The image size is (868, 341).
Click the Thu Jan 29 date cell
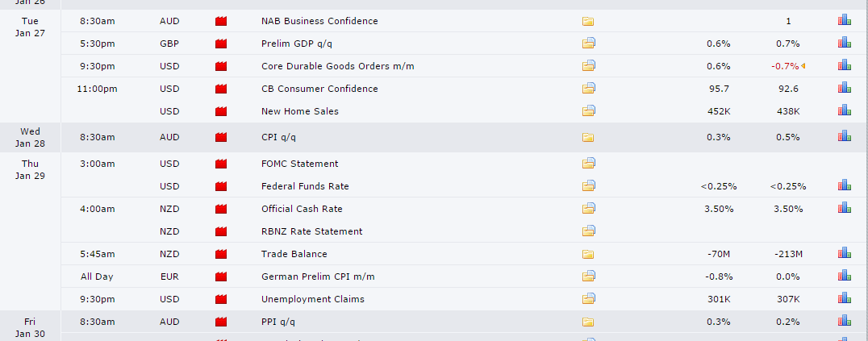[30, 169]
